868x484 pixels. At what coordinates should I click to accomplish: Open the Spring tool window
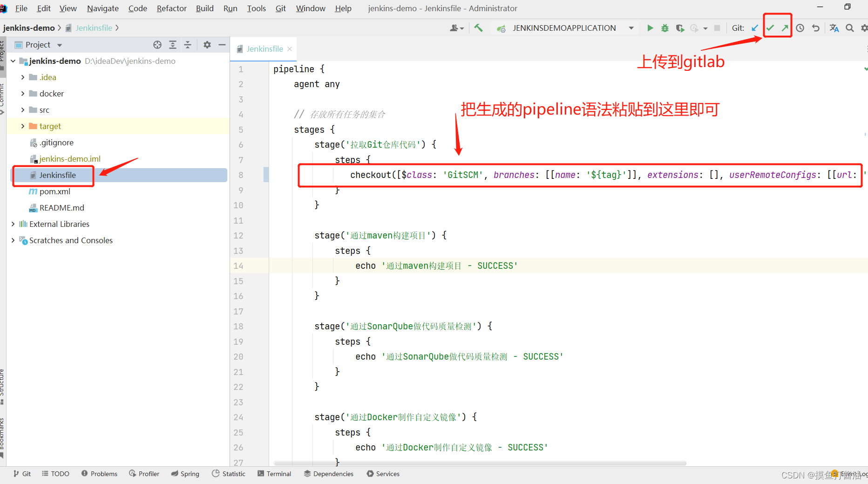(185, 474)
